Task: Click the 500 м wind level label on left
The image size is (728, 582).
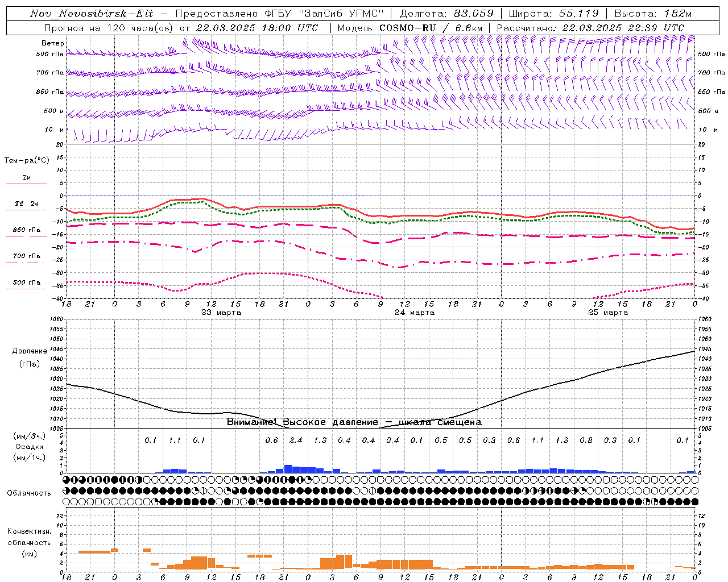Action: [x=55, y=111]
